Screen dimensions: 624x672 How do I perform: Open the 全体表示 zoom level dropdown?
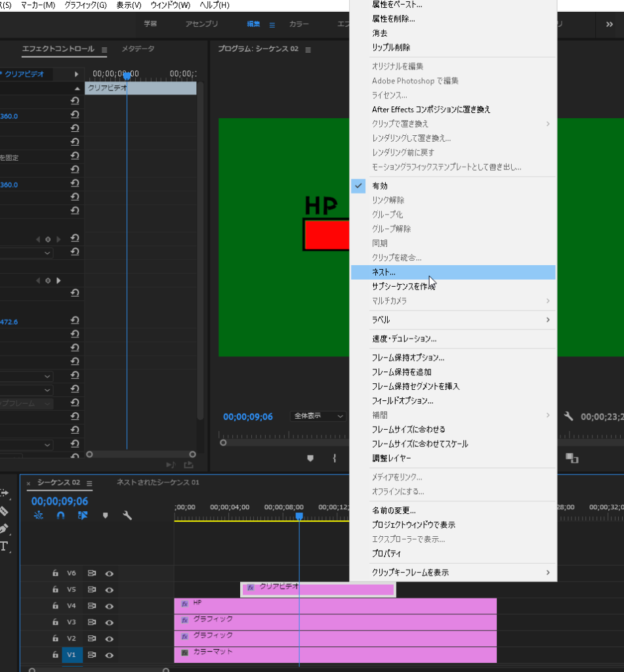click(x=318, y=416)
